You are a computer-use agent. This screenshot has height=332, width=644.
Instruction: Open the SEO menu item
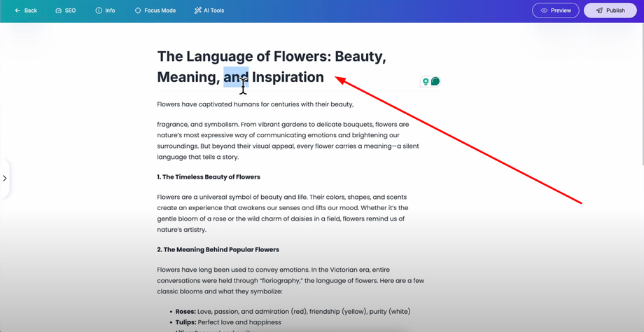66,11
